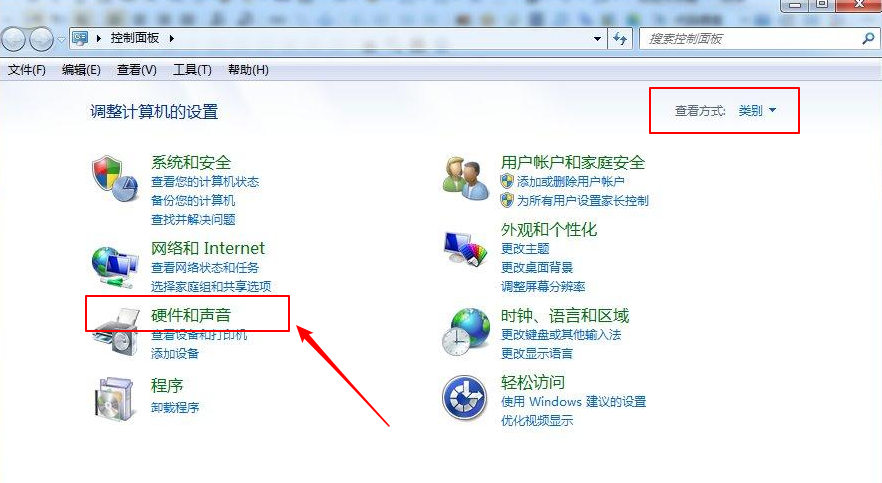Open the 工具(T) menu

(x=192, y=70)
